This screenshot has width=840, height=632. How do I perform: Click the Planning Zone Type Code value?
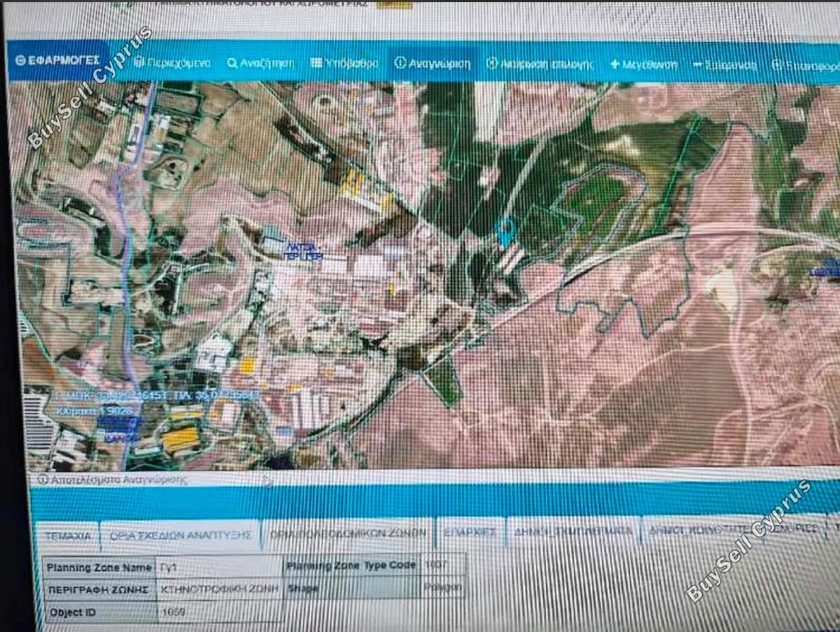coord(442,565)
